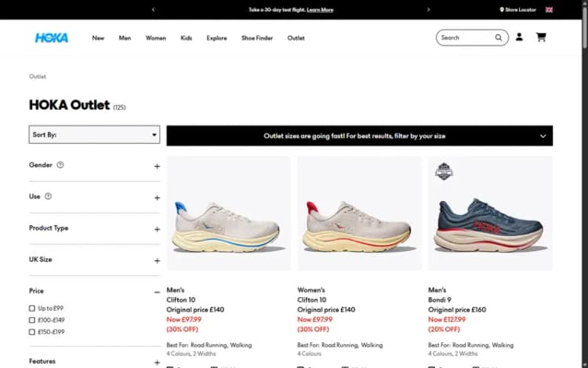588x368 pixels.
Task: Expand the Features filter
Action: 157,363
